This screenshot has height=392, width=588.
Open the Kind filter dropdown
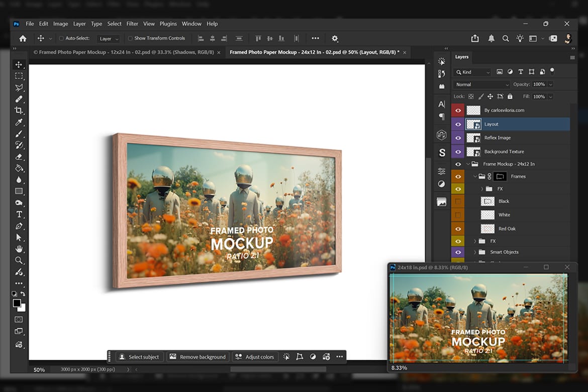coord(472,72)
